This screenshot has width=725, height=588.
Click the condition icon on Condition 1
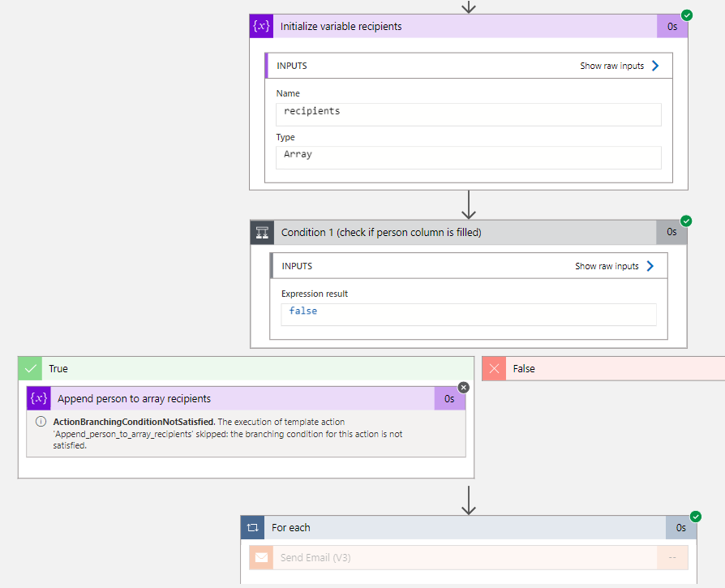tap(262, 232)
